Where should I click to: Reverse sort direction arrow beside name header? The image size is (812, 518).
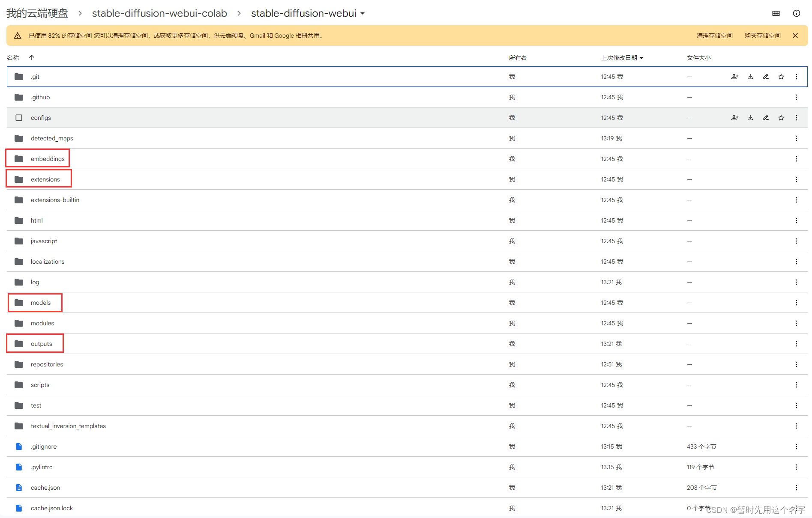32,57
